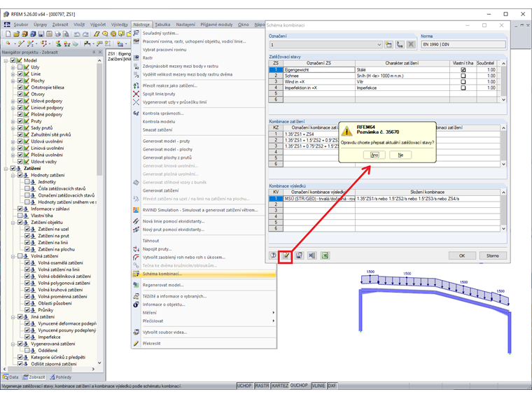Click the Help icon in Schéma kombinací dialog

click(x=273, y=255)
